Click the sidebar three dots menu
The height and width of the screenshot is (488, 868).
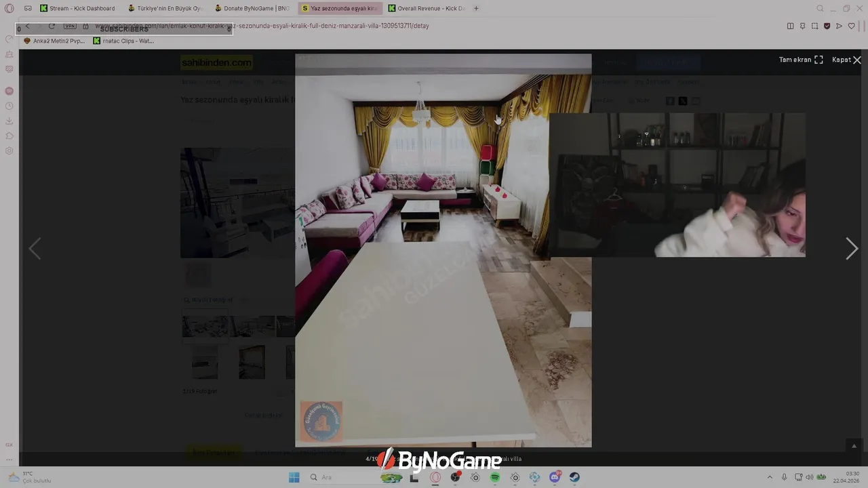[9, 459]
